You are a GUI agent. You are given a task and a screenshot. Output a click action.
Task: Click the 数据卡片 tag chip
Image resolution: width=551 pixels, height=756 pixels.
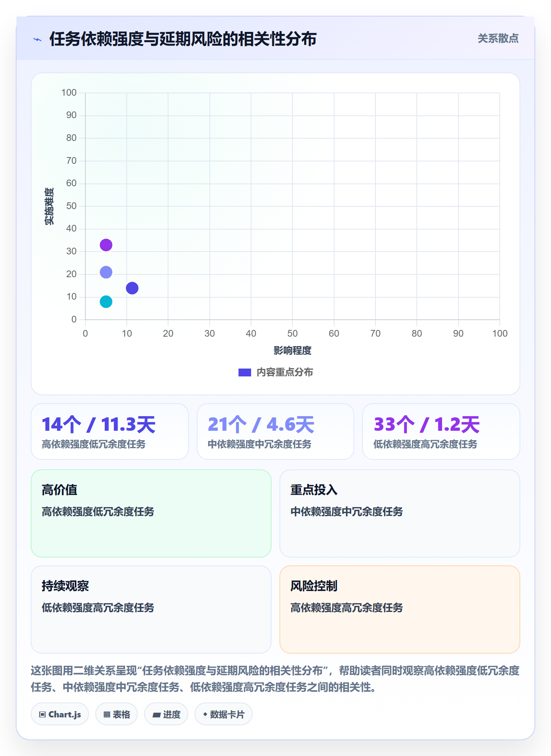pos(224,714)
